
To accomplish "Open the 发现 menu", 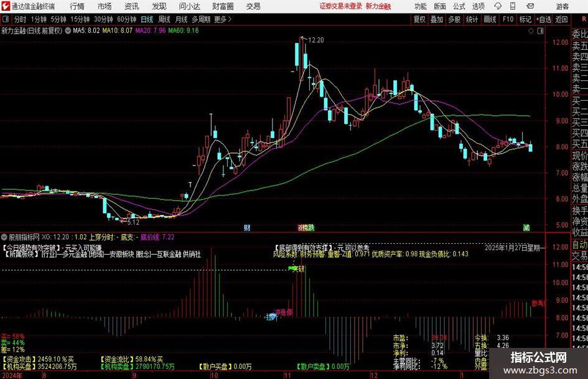I will click(x=159, y=6).
